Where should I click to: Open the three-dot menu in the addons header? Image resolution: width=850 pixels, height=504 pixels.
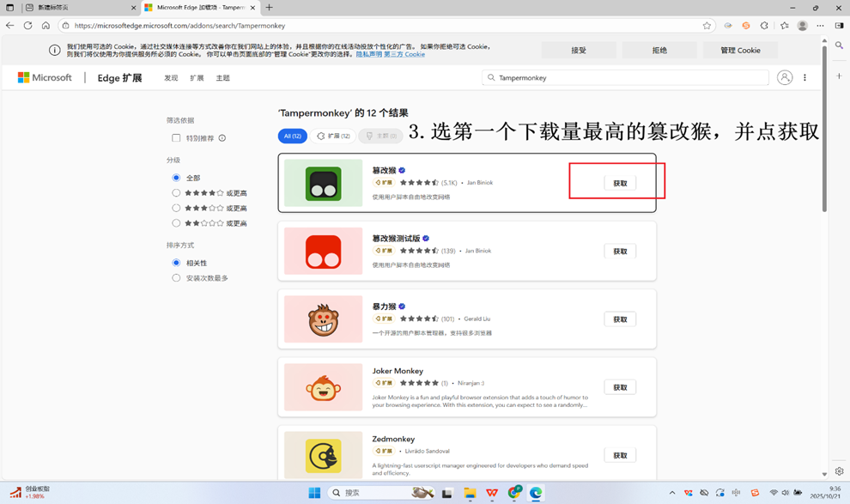tap(804, 76)
